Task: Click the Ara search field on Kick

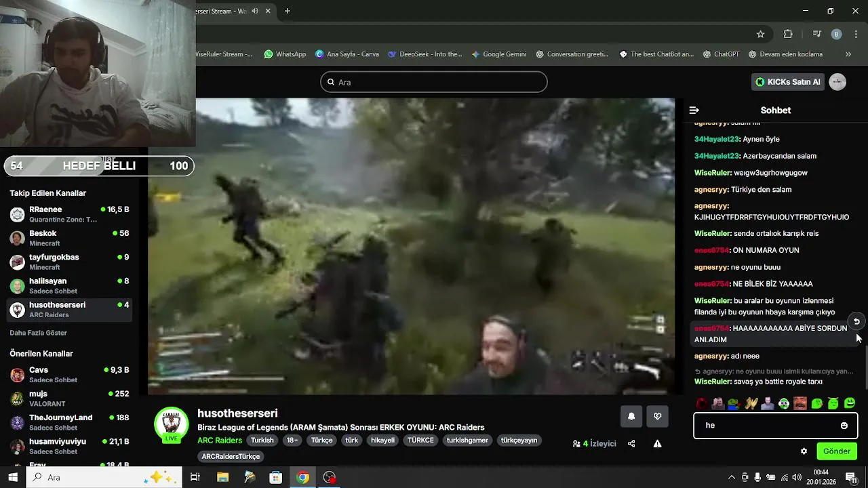Action: (x=434, y=82)
